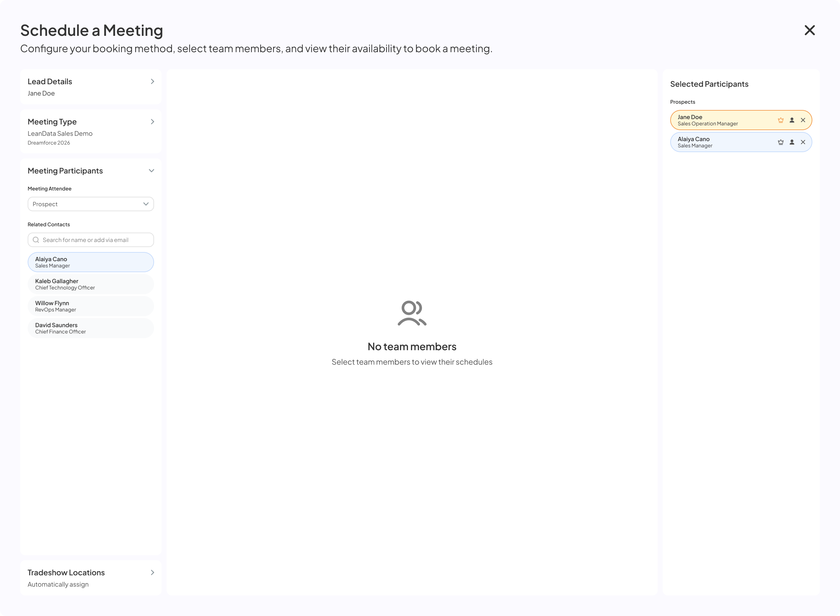The width and height of the screenshot is (840, 616).
Task: Click the Jane Doe prospect chip
Action: pyautogui.click(x=741, y=120)
